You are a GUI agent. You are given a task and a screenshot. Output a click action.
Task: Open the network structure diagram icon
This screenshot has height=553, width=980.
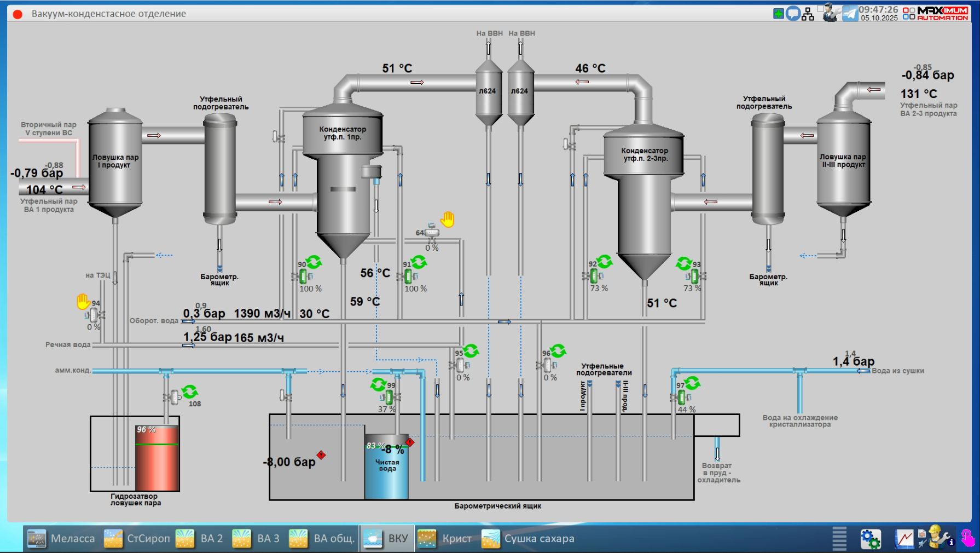point(808,14)
